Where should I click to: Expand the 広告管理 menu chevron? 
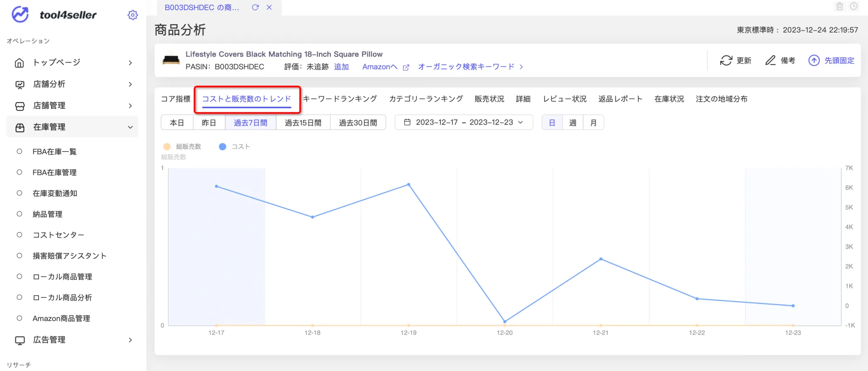[130, 340]
